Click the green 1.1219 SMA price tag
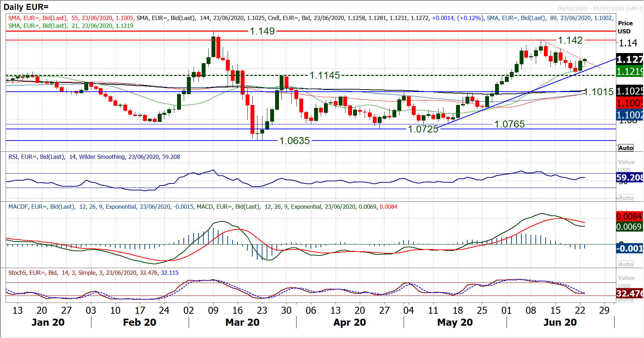The image size is (644, 338). point(630,71)
